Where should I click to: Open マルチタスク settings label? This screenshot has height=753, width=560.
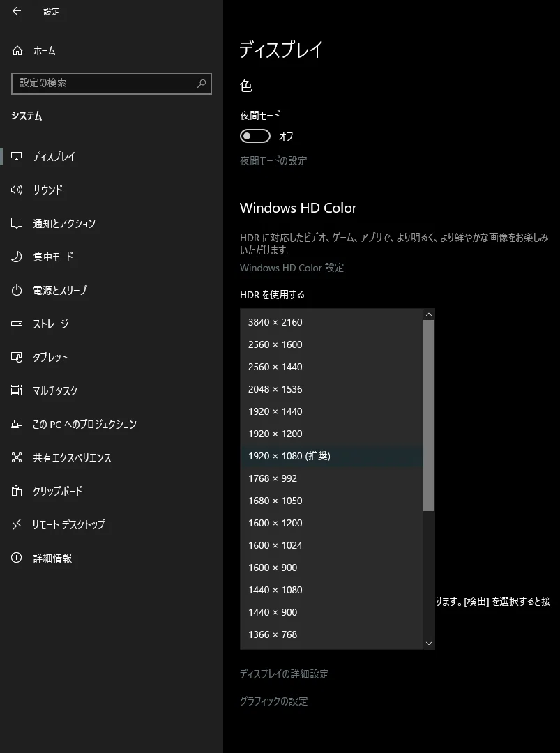[x=55, y=390]
